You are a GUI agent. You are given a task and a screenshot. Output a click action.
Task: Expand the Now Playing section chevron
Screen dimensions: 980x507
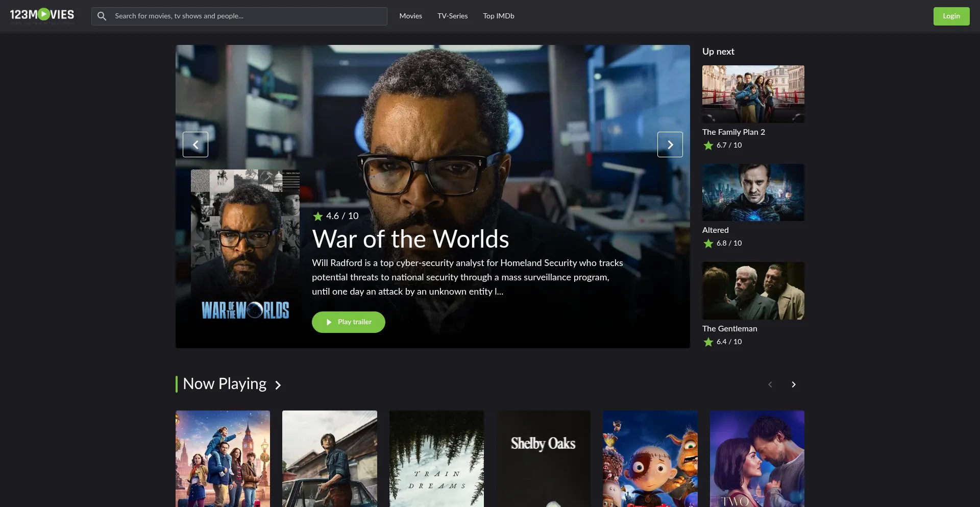[x=278, y=385]
